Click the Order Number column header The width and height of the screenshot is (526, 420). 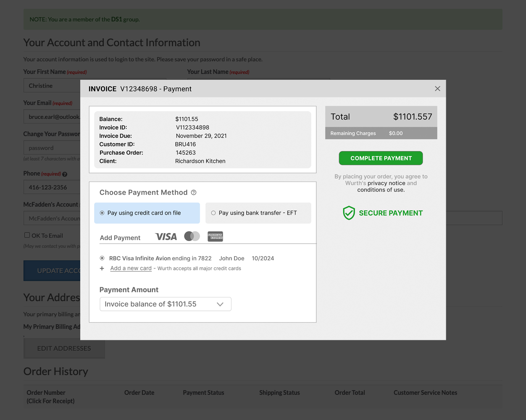coord(50,396)
